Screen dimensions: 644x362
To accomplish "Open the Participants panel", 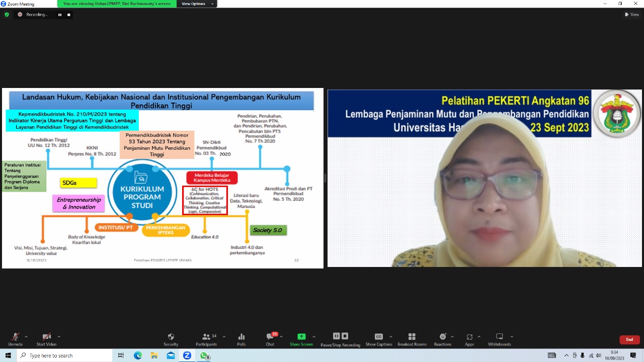I will [206, 339].
